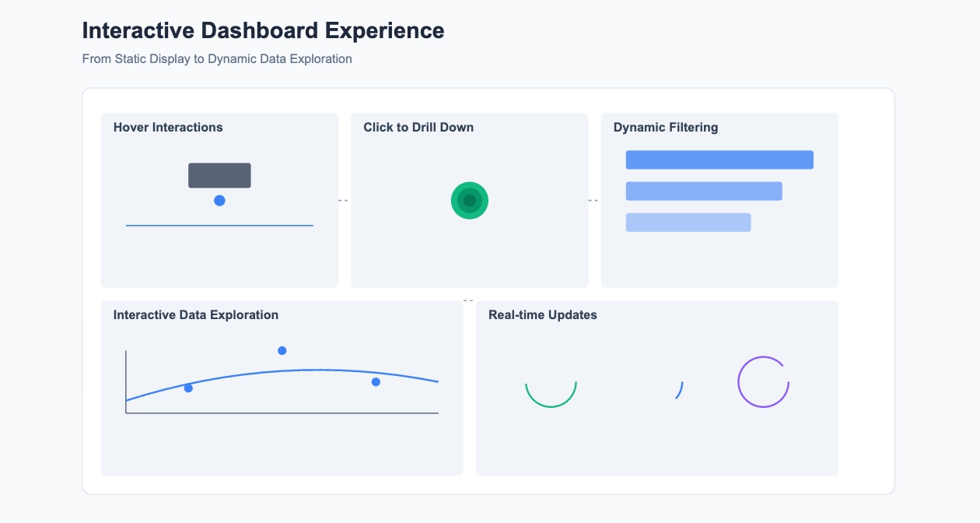Click the Click to Drill Down heading
980x523 pixels.
418,127
